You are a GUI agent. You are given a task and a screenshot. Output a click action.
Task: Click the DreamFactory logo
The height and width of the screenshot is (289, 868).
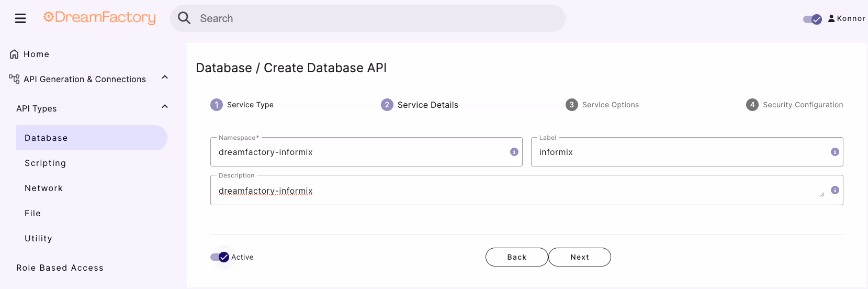coord(99,18)
